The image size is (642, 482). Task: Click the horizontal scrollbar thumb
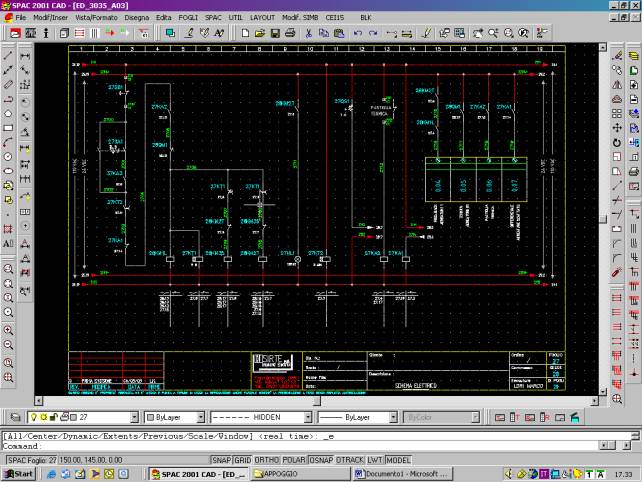click(x=317, y=401)
